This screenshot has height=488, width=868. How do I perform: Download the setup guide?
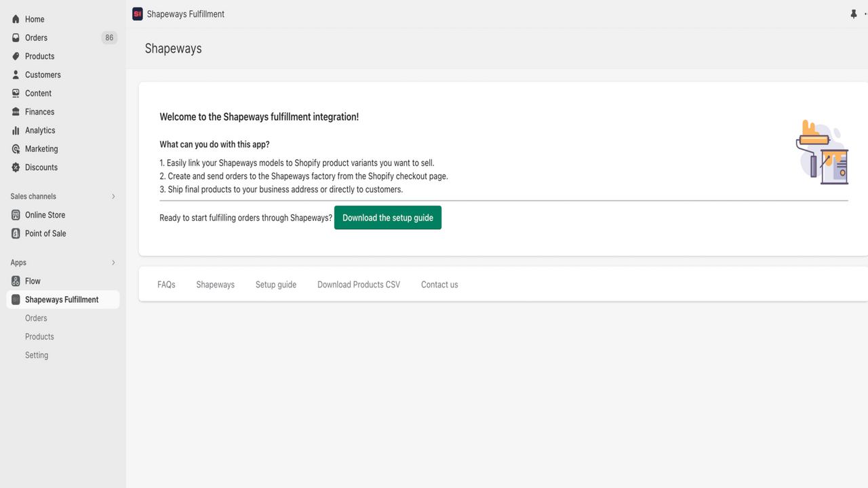(387, 218)
